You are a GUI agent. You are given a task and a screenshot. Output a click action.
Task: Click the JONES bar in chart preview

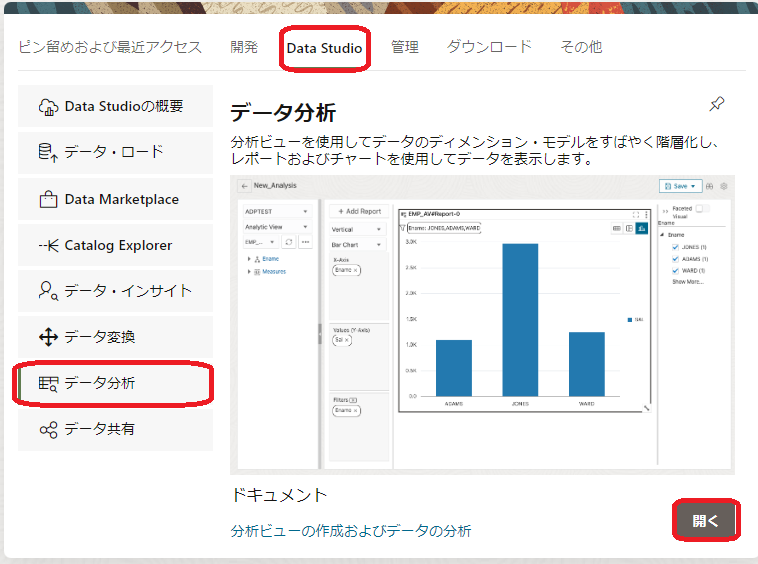pyautogui.click(x=520, y=318)
